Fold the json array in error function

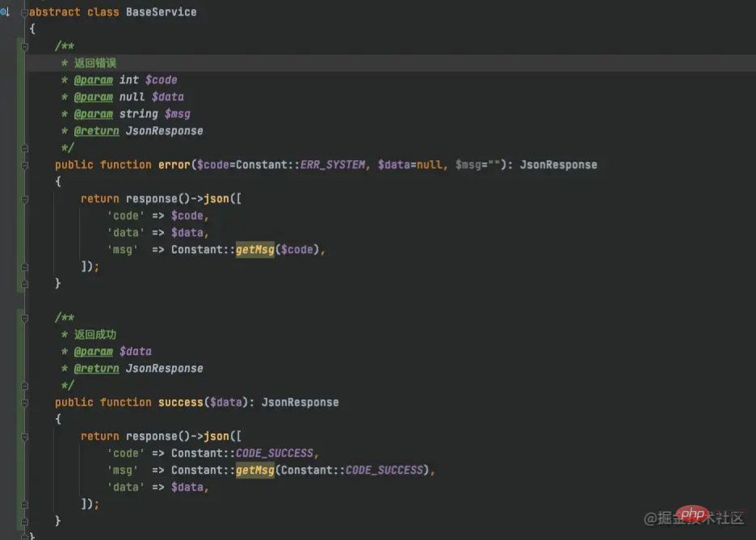[x=24, y=200]
